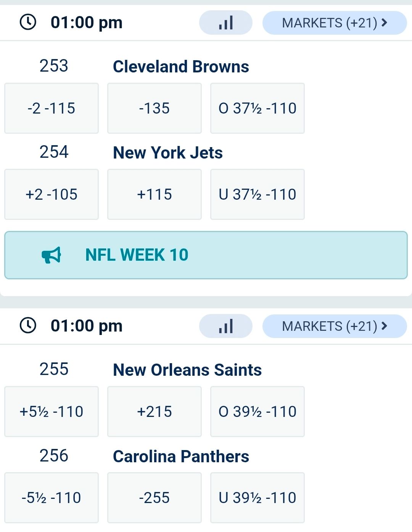Select Carolina Panthers -255 moneyline
The image size is (412, 532).
(154, 498)
